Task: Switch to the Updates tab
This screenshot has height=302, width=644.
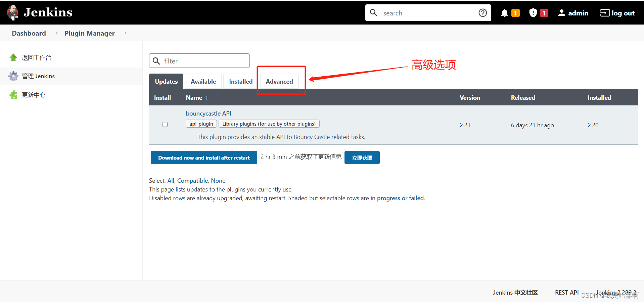Action: [x=166, y=82]
